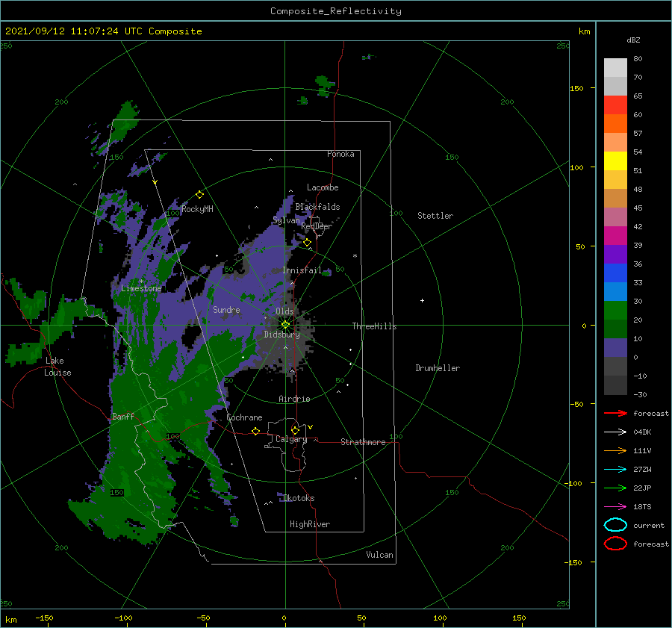Click the Stettler label

click(x=435, y=216)
